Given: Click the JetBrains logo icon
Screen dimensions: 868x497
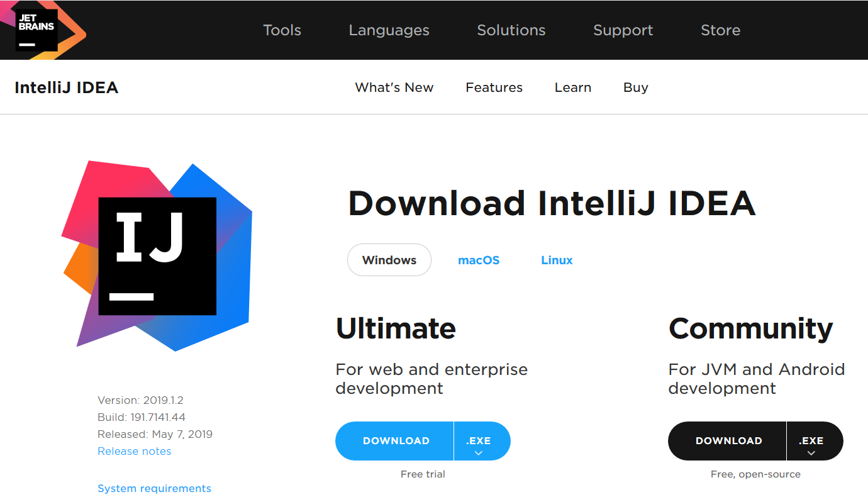Looking at the screenshot, I should pyautogui.click(x=36, y=30).
